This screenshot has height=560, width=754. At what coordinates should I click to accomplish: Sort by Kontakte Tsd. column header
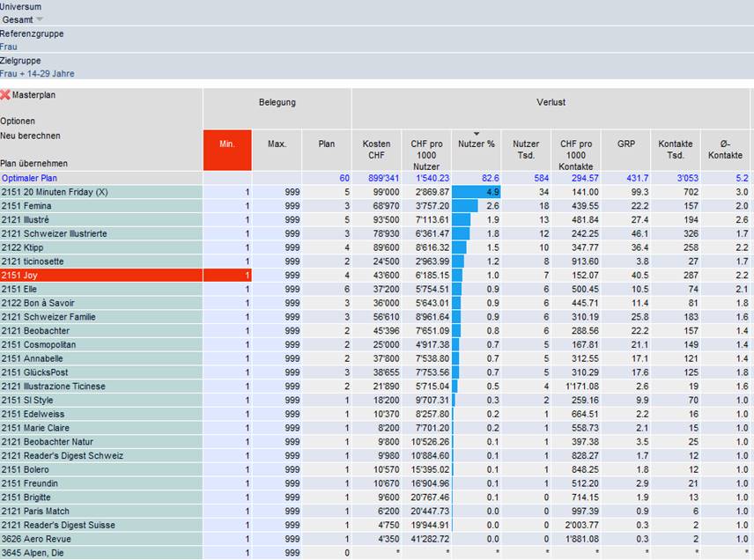pos(676,150)
